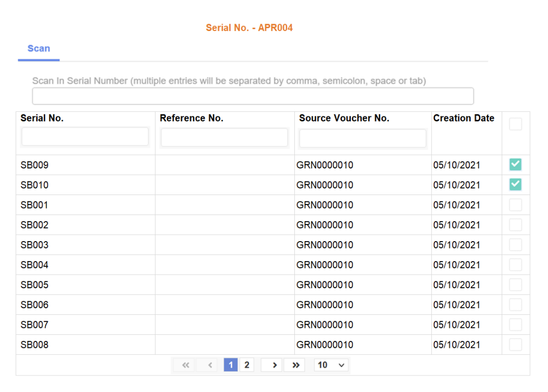
Task: Uncheck the SB010 serial number row
Action: 516,184
